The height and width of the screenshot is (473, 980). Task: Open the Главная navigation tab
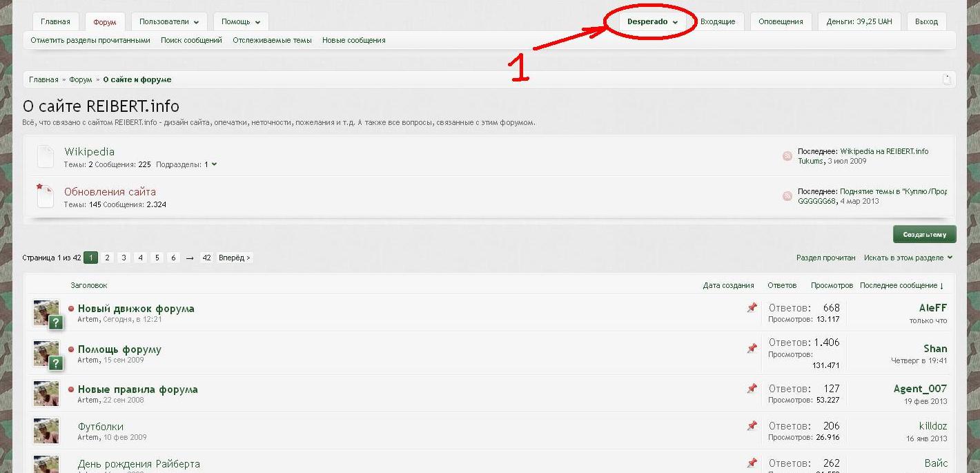[55, 22]
